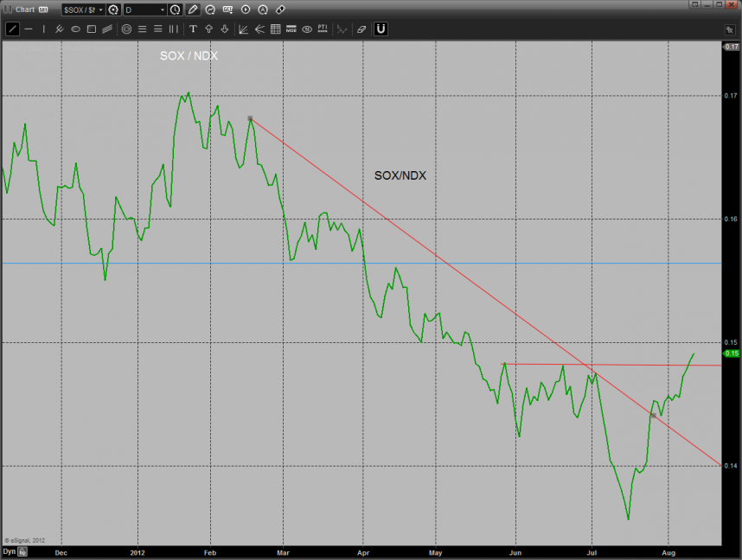This screenshot has width=742, height=560.
Task: Select the down arrow marker tool
Action: click(225, 29)
